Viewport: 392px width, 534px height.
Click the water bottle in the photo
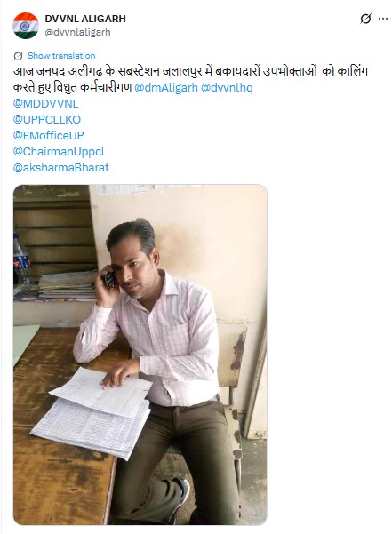click(x=21, y=259)
